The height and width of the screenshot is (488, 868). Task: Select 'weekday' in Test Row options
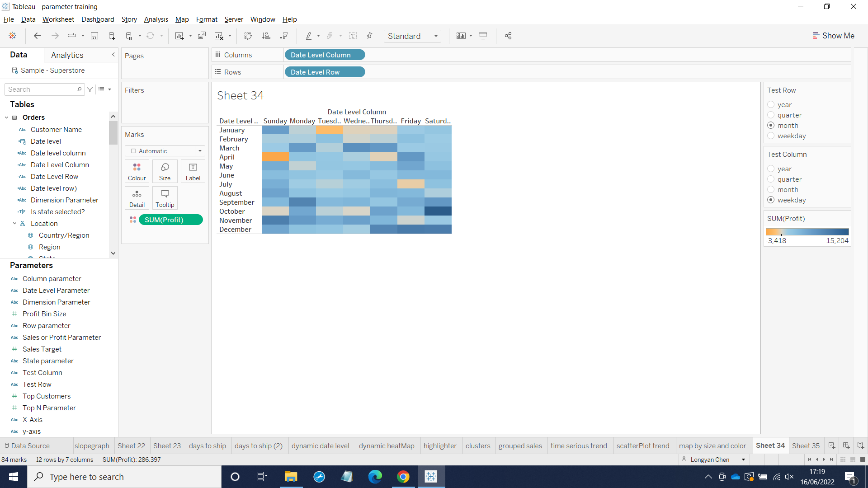click(x=771, y=136)
